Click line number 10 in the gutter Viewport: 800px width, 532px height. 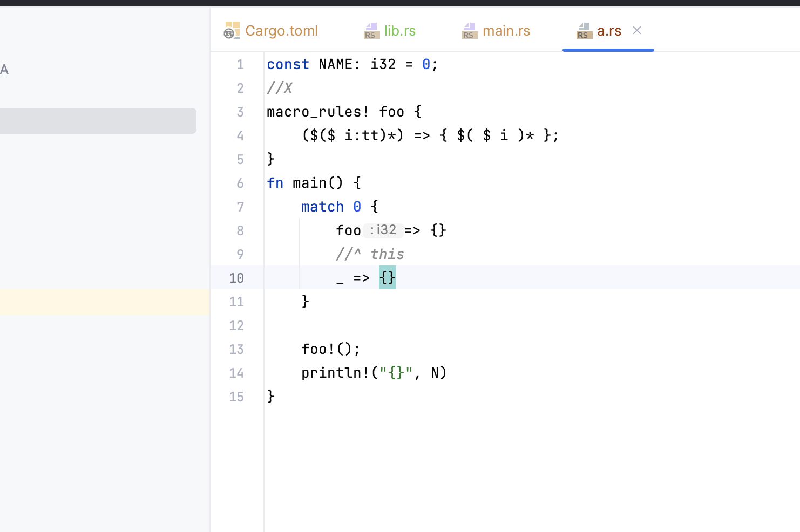236,277
